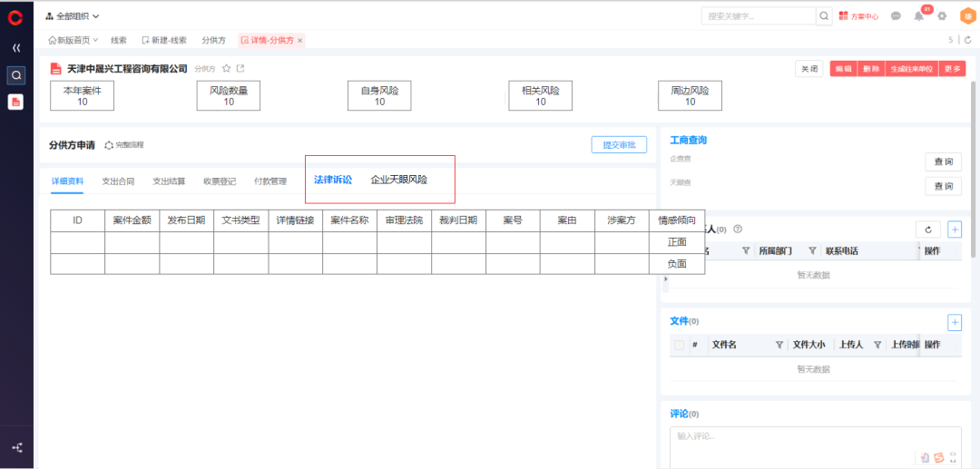Star 天津中晟兴工程咨询有限公司 as favorite

pyautogui.click(x=227, y=68)
